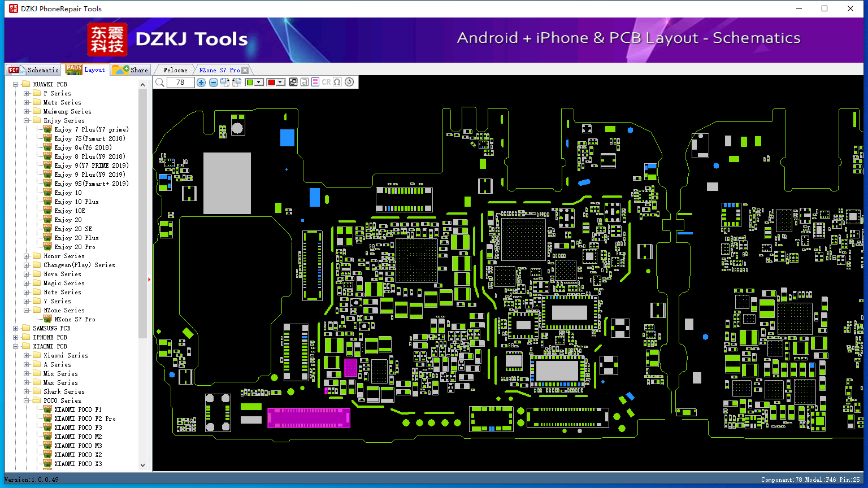The width and height of the screenshot is (868, 488).
Task: Zoom out with the blue minus button
Action: (213, 82)
